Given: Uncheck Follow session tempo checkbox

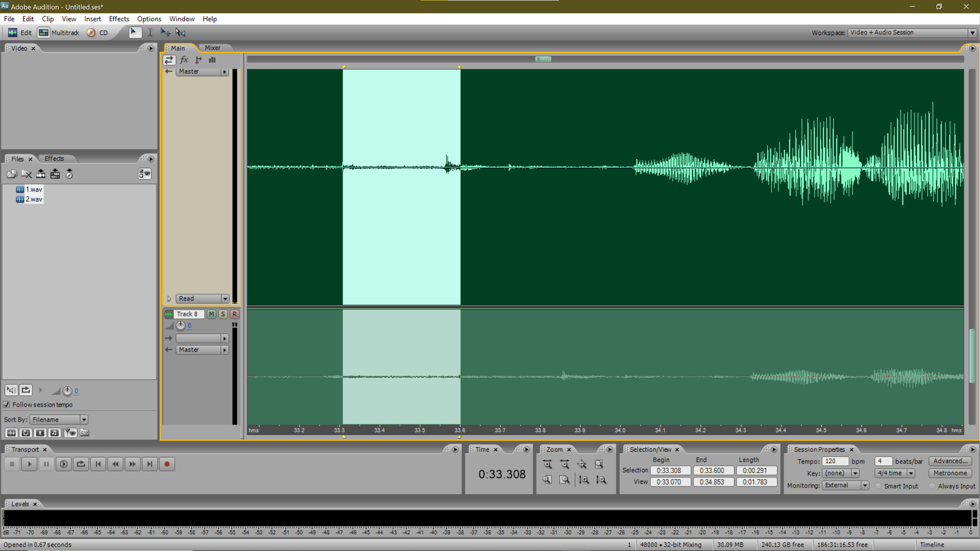Looking at the screenshot, I should [x=6, y=404].
